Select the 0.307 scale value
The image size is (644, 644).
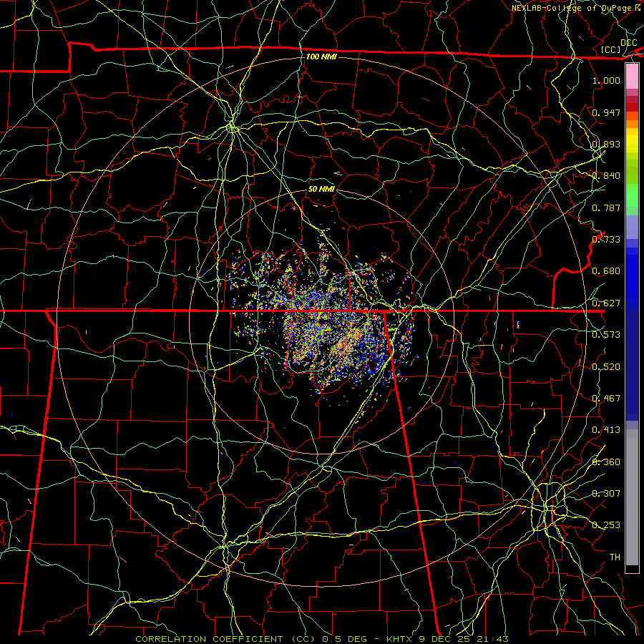606,494
